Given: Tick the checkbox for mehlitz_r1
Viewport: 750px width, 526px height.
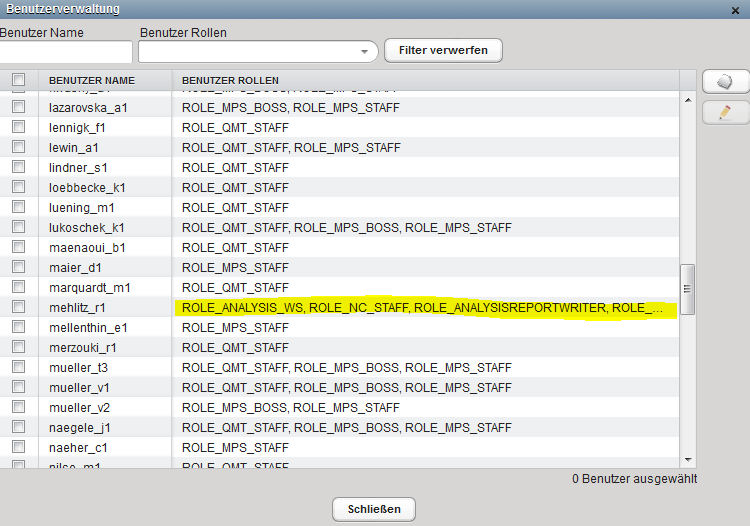Looking at the screenshot, I should click(18, 308).
